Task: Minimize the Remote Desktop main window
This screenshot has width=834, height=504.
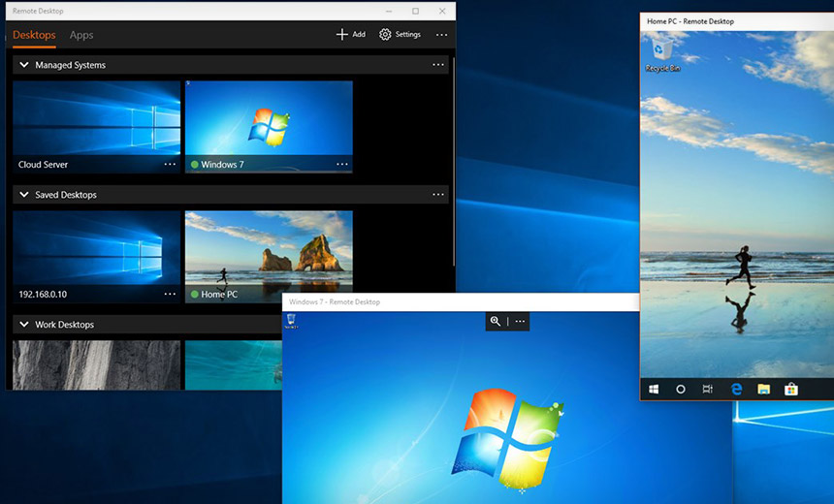Action: click(x=389, y=12)
